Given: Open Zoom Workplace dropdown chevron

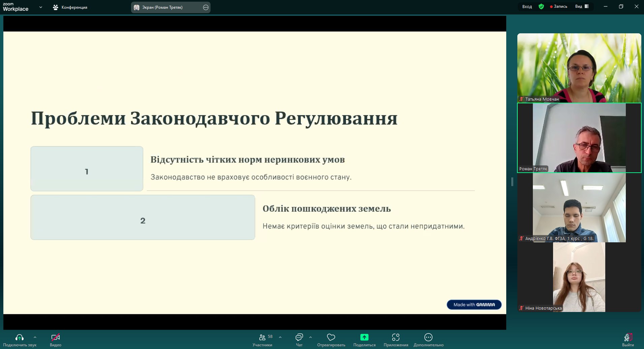Looking at the screenshot, I should pos(41,7).
